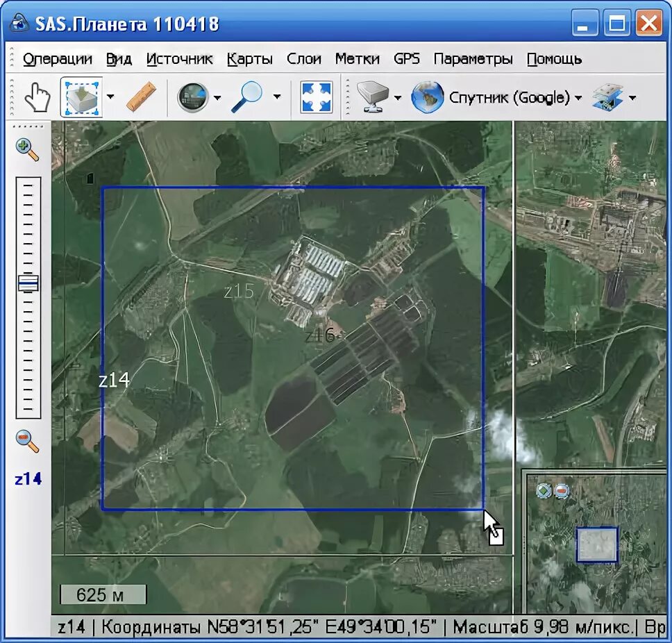Click the magnifier go-to search icon
Image resolution: width=672 pixels, height=643 pixels.
point(247,97)
